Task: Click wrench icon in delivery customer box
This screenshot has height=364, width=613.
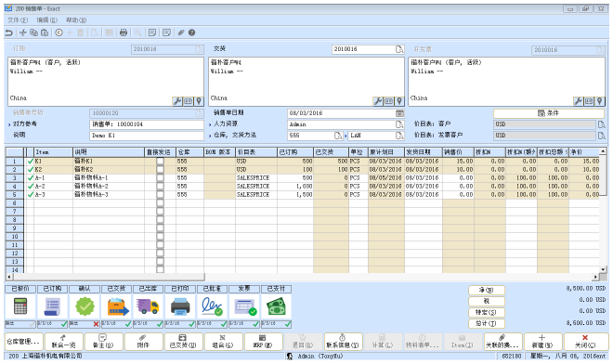Action: tap(378, 101)
